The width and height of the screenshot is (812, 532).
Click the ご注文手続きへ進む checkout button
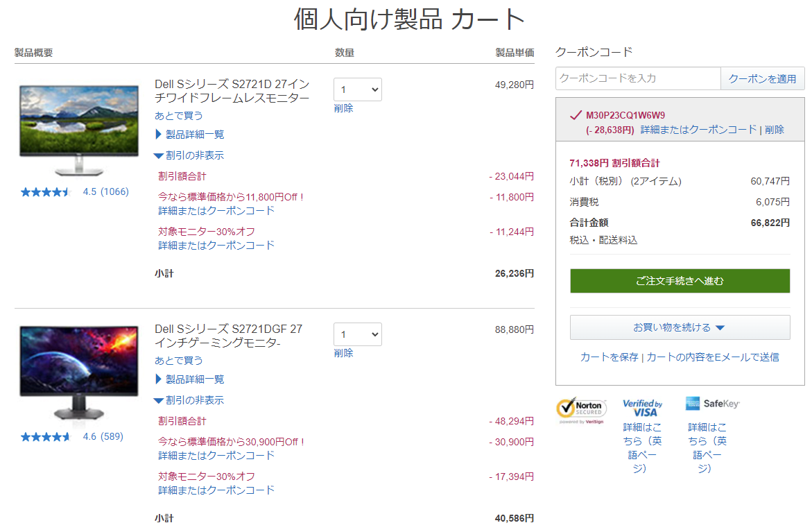click(680, 281)
